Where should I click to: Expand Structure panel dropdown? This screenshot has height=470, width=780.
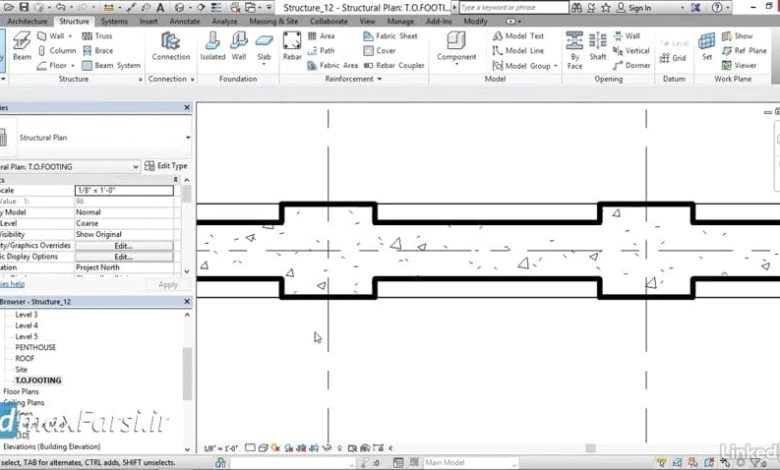[140, 79]
